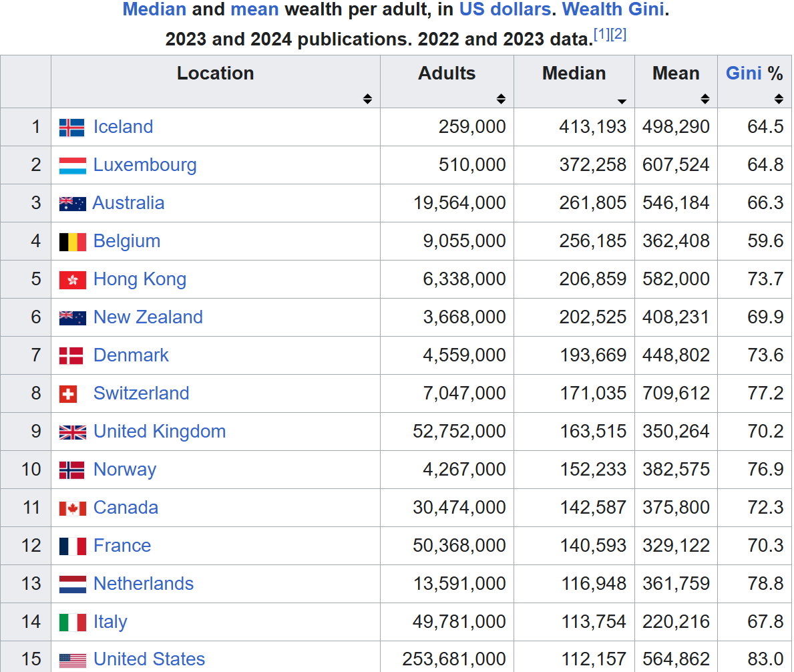The image size is (794, 672).
Task: Open the Italy article link
Action: point(110,623)
